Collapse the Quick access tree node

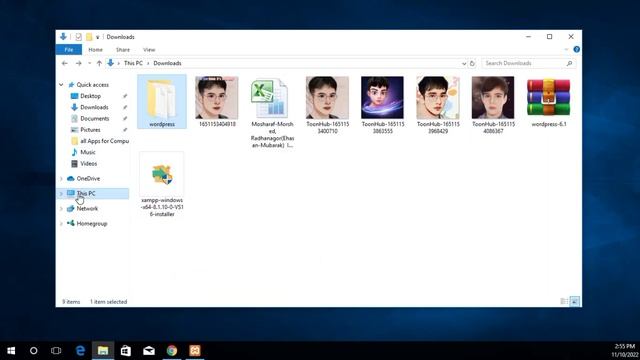[x=61, y=85]
